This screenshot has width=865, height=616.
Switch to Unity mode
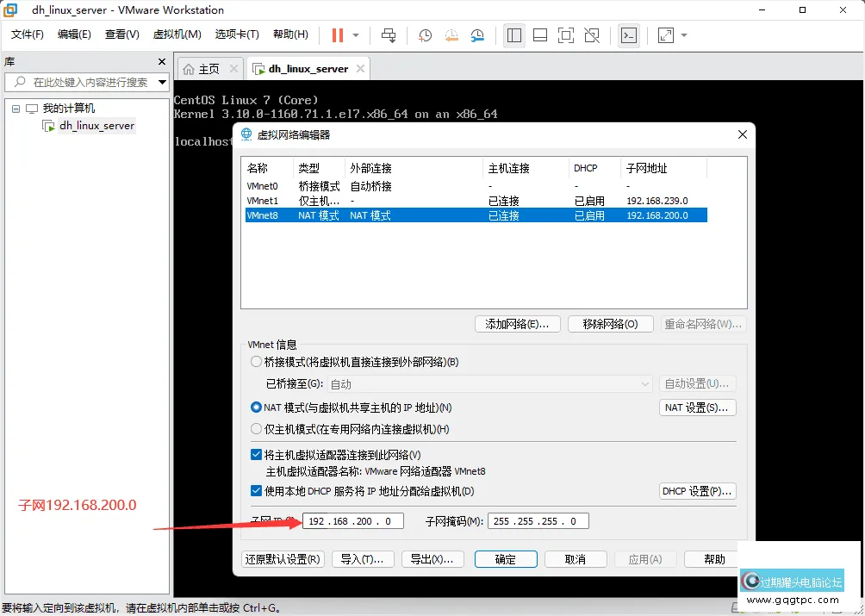coord(592,35)
